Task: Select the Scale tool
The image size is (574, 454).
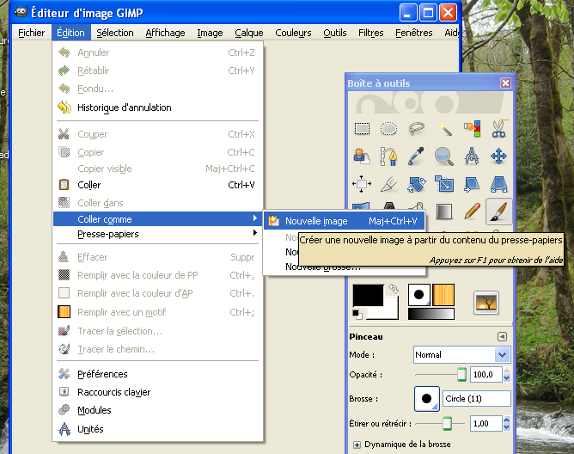Action: pos(444,184)
